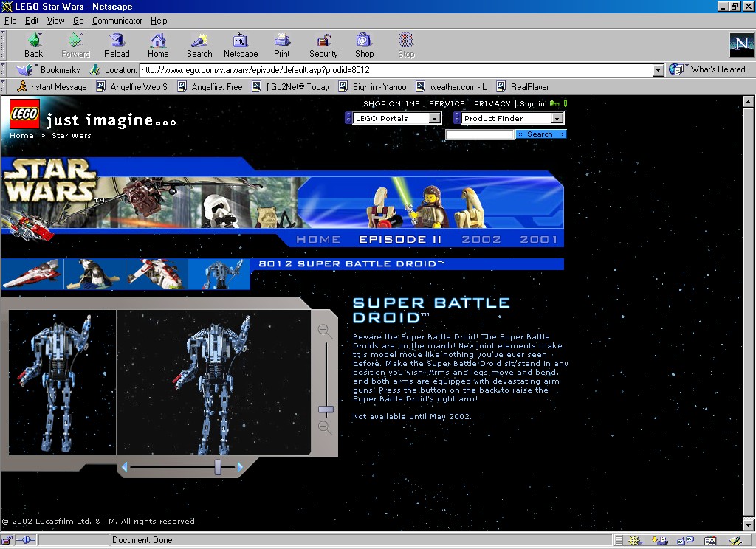Open the Bookmarks button
Screen dimensions: 756x549
[x=49, y=70]
